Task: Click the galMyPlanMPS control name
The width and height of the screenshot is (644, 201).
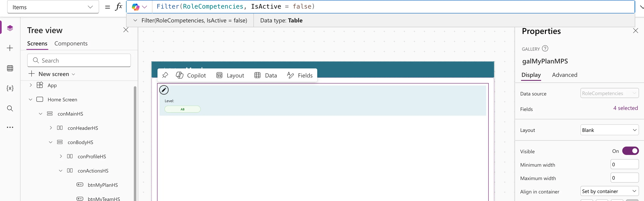Action: (x=545, y=61)
